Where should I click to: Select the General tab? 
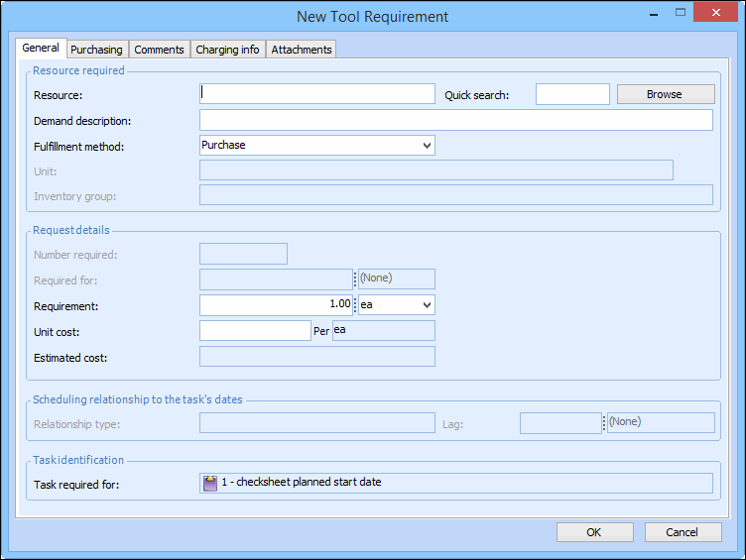(x=41, y=48)
